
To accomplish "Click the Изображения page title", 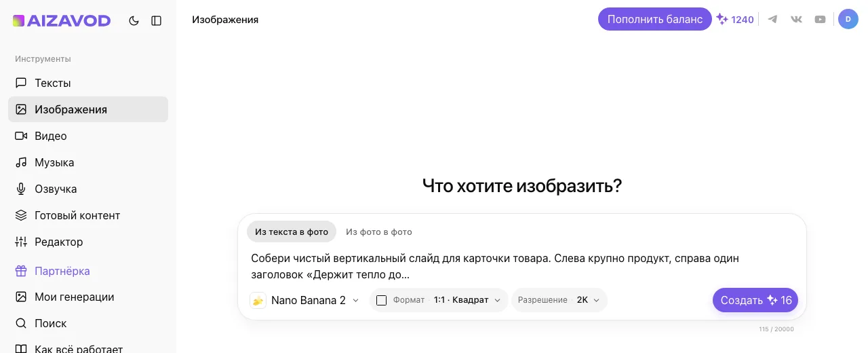I will [x=225, y=20].
